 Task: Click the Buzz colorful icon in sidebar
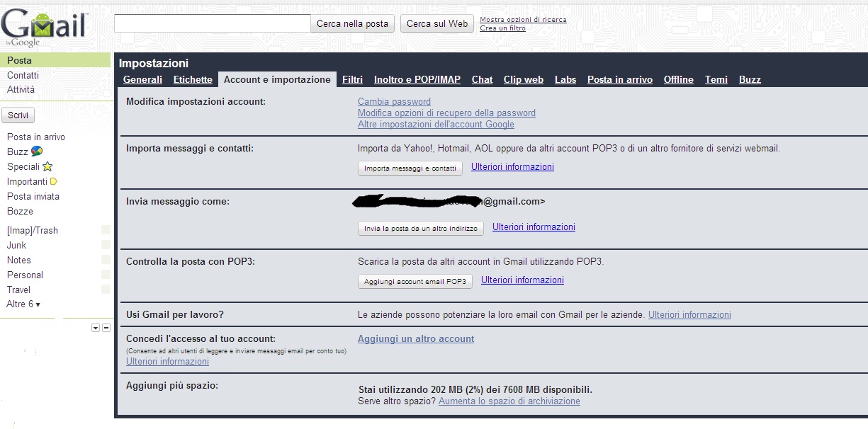click(x=37, y=151)
